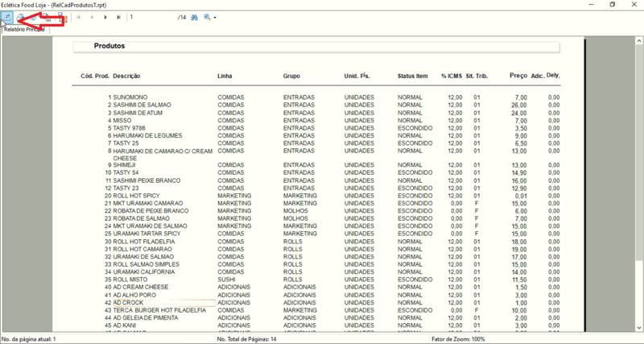Select SASHIMI DE SALMAO description

[x=142, y=105]
